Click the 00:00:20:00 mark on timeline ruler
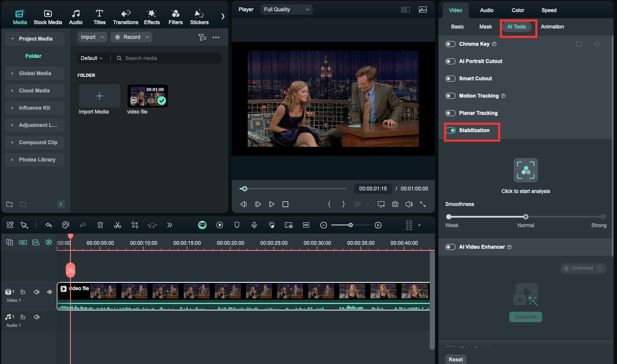 coord(230,243)
